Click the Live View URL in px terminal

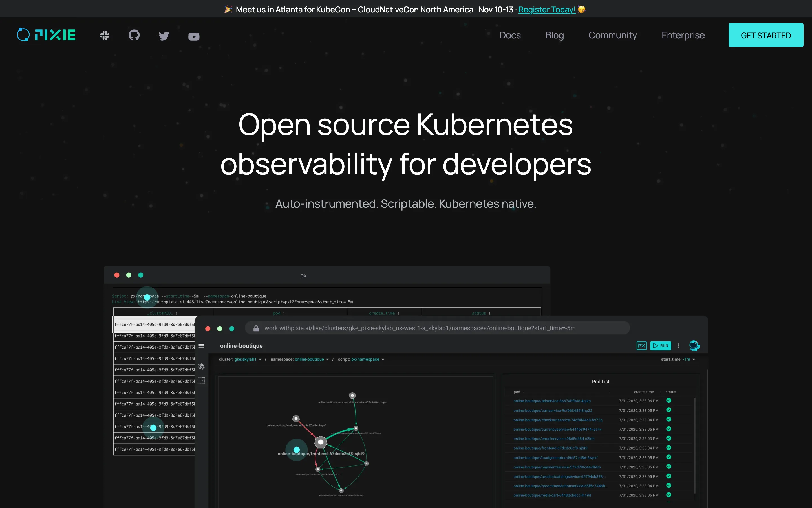[x=245, y=302]
